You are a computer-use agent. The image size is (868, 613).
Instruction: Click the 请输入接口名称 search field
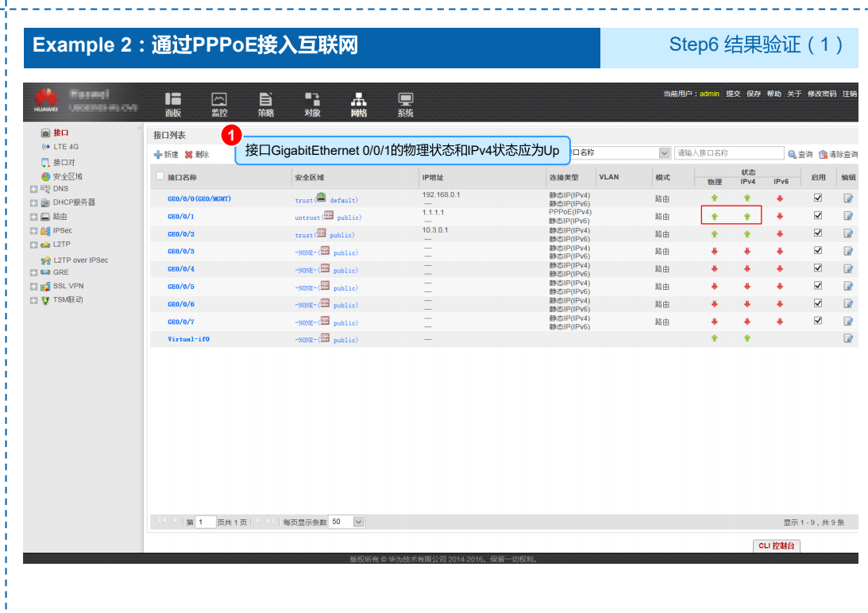tap(728, 153)
